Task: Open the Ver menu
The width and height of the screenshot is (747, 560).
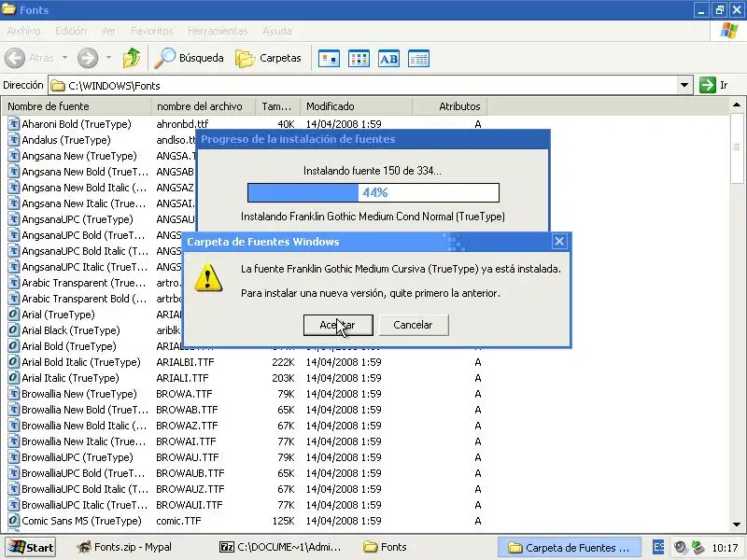Action: click(x=108, y=31)
